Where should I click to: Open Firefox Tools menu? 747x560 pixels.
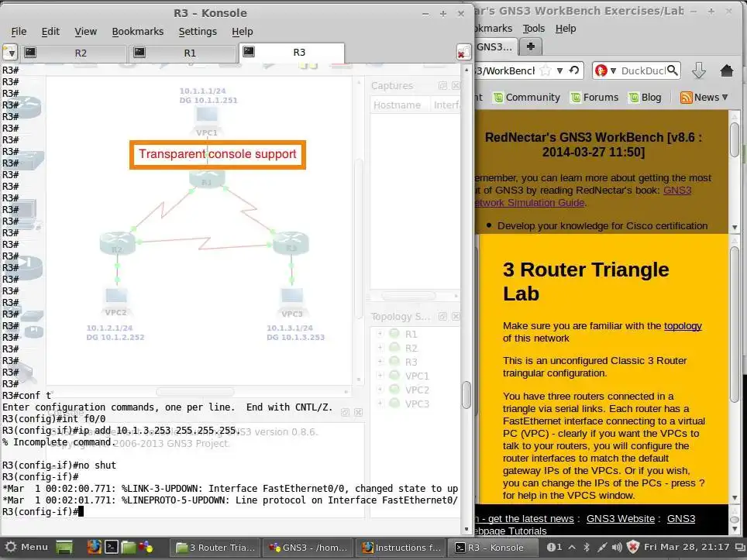(x=534, y=29)
